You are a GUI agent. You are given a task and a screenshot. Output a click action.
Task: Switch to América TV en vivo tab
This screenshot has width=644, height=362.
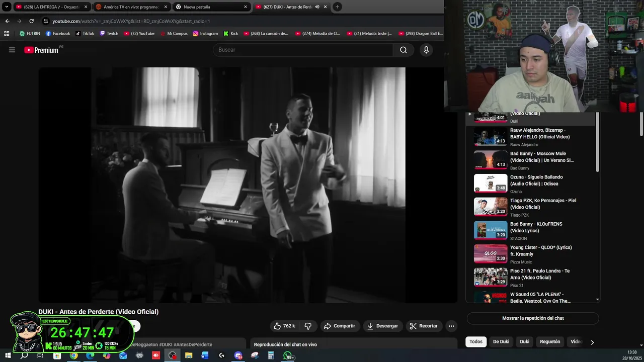click(x=132, y=7)
